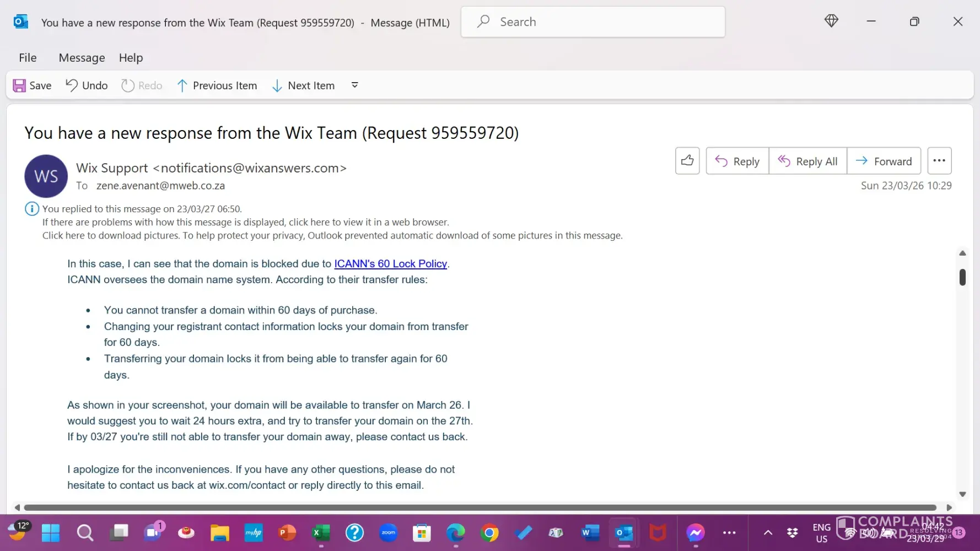The width and height of the screenshot is (980, 551).
Task: Open the Help menu
Action: coord(131,58)
